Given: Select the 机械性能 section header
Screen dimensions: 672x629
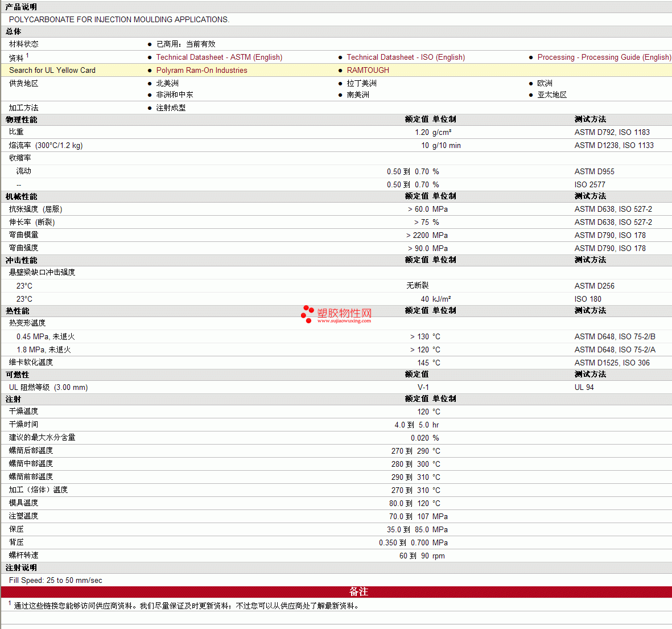Looking at the screenshot, I should 22,196.
